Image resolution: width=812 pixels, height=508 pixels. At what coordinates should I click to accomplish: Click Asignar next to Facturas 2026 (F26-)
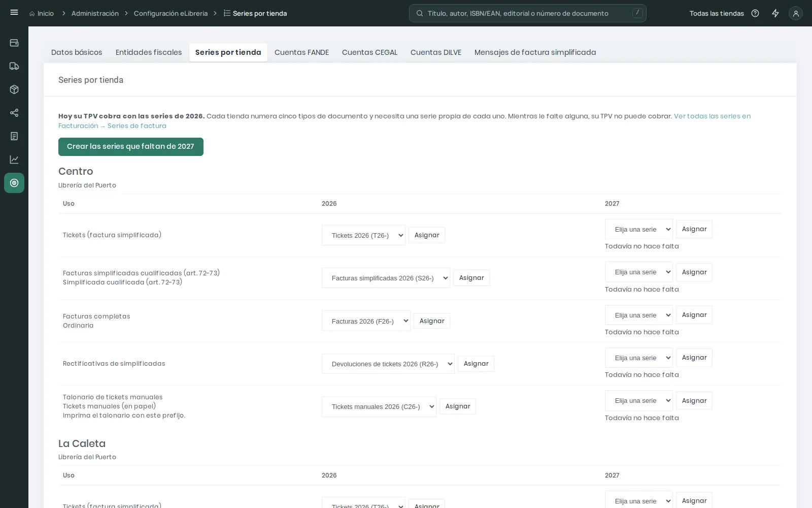pos(432,321)
